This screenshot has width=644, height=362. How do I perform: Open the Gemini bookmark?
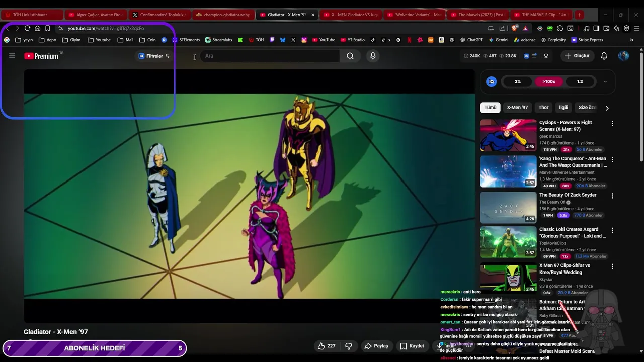498,40
